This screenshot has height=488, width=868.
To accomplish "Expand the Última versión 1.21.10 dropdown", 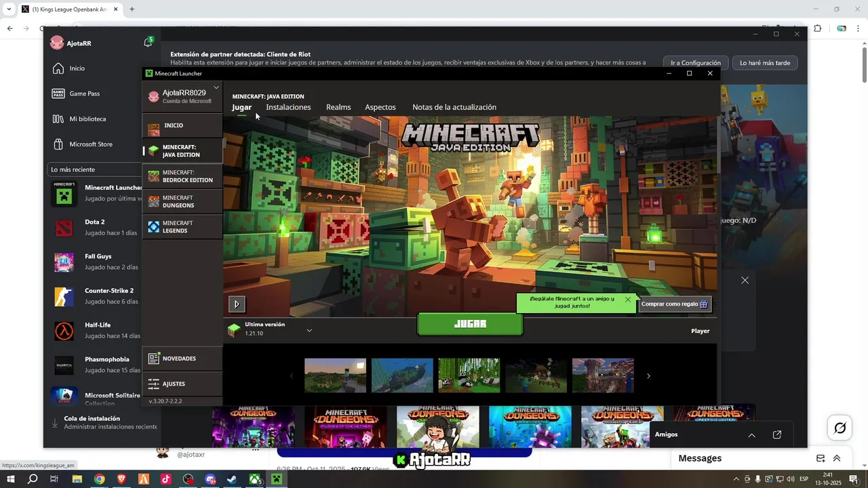I will click(x=309, y=330).
